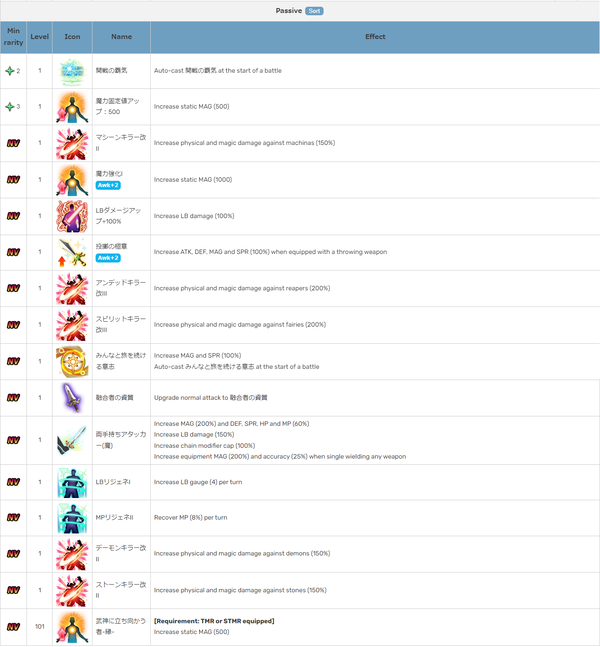Click NV badge in the LBリジェネI row
The width and height of the screenshot is (600, 647).
(13, 482)
